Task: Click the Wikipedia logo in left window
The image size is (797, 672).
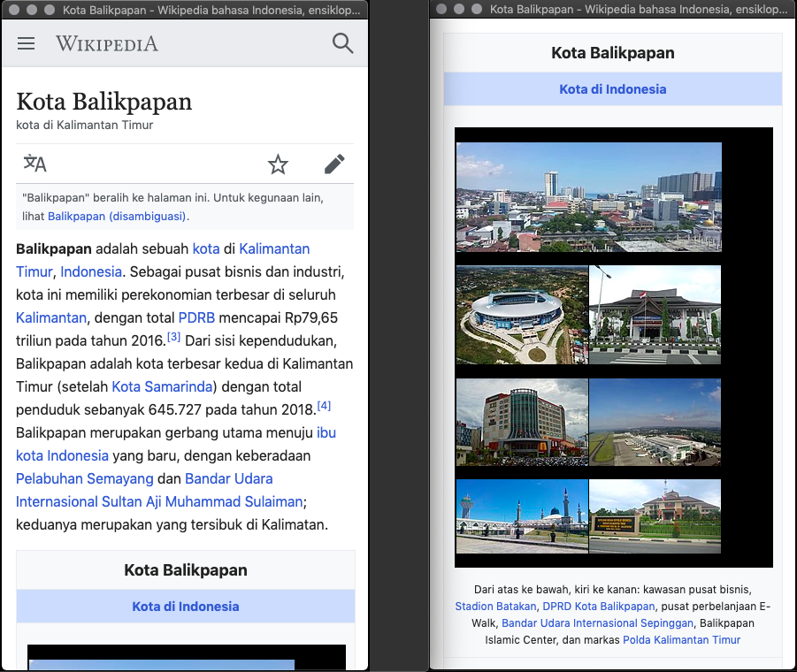Action: click(x=107, y=43)
